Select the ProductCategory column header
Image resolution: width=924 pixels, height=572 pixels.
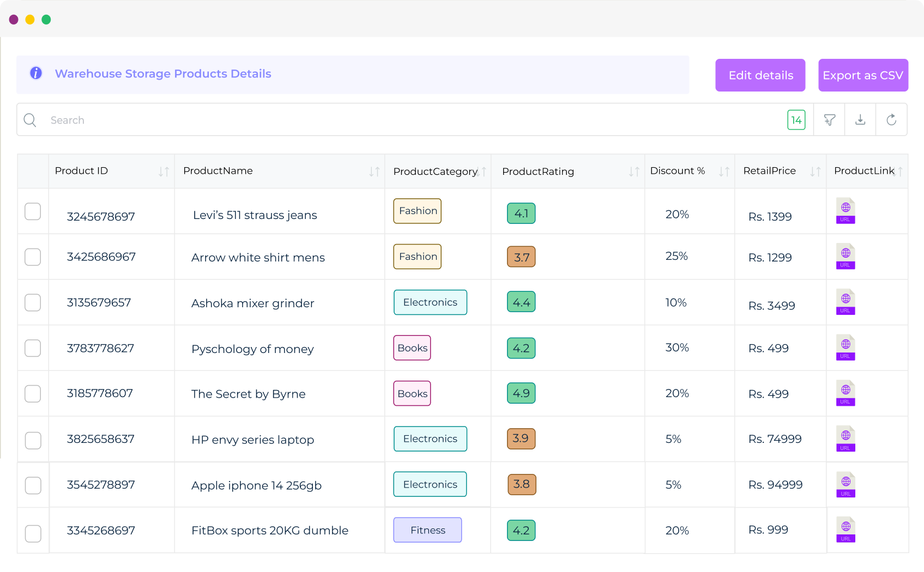[x=434, y=171]
